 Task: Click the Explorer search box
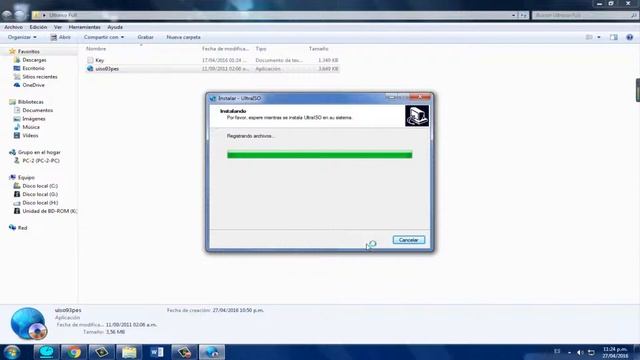(585, 15)
